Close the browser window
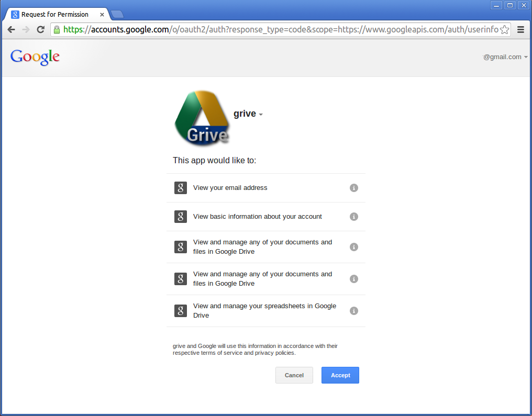Image resolution: width=532 pixels, height=416 pixels. pyautogui.click(x=524, y=5)
